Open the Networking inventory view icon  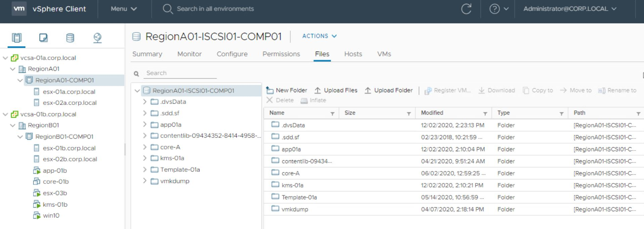(97, 38)
